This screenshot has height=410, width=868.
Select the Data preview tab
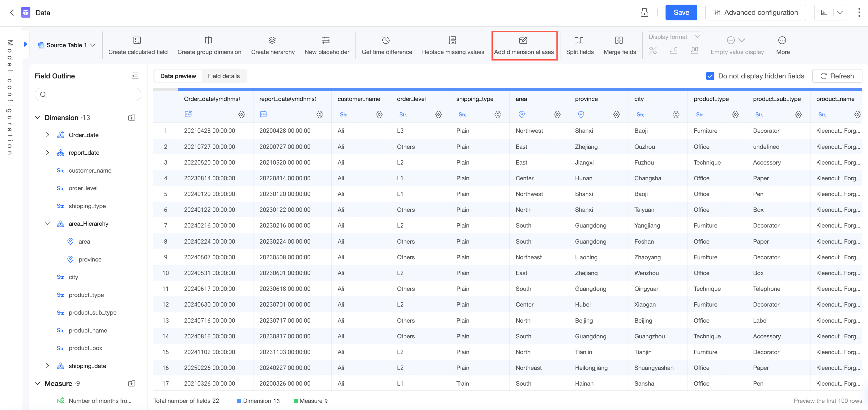(178, 76)
